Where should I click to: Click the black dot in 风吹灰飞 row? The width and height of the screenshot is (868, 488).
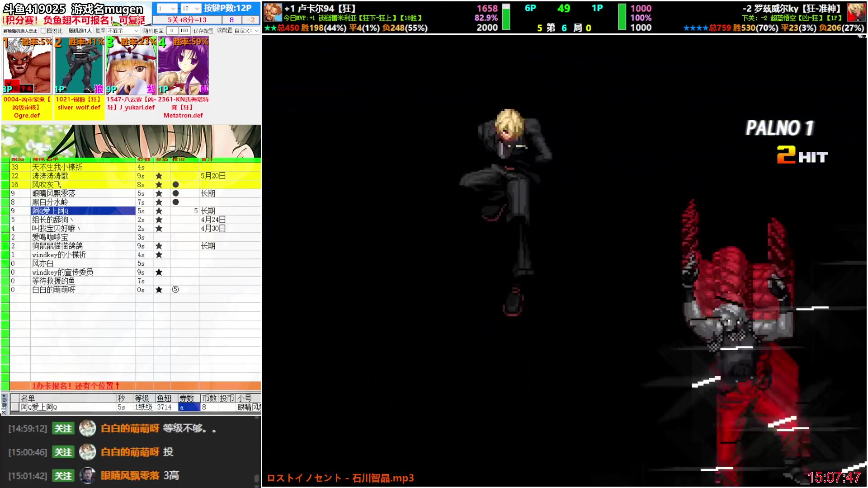point(175,184)
